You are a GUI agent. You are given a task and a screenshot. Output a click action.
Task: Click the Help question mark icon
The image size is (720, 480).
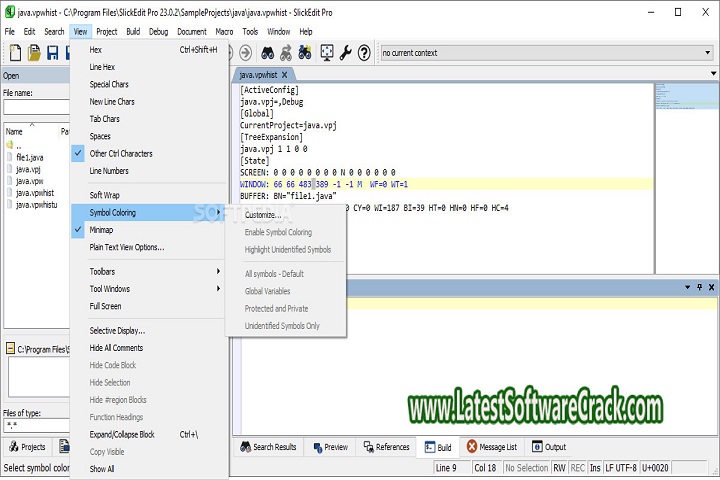pos(364,53)
